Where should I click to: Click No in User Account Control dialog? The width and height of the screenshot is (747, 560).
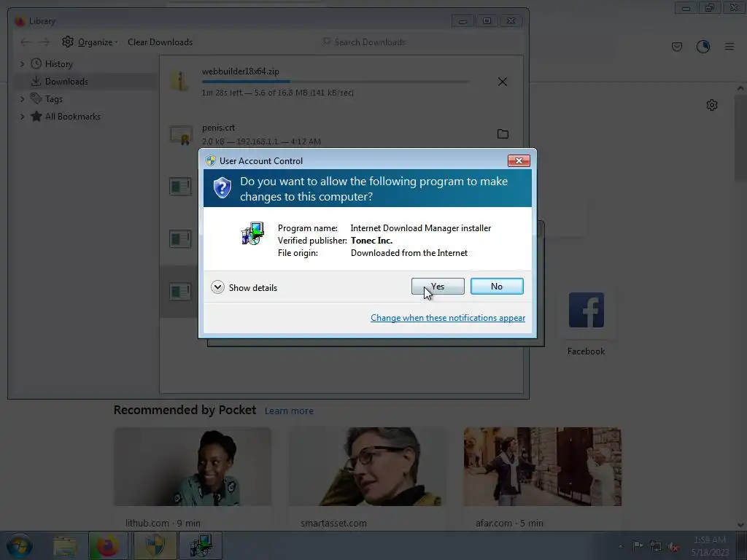coord(497,286)
